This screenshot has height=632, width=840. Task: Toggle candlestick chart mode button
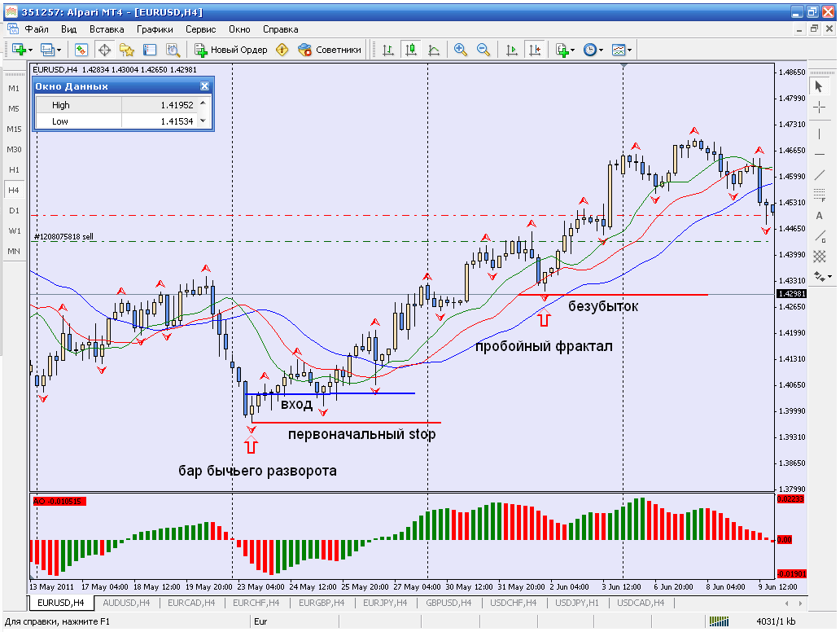(411, 50)
